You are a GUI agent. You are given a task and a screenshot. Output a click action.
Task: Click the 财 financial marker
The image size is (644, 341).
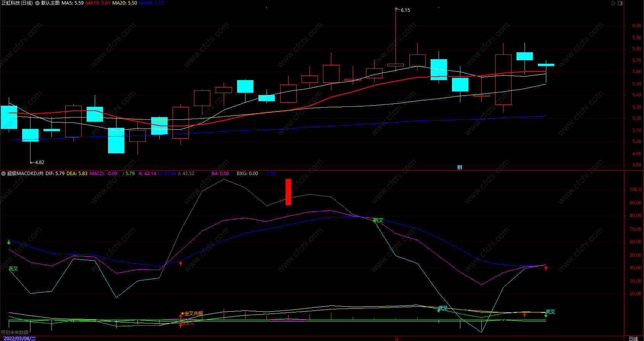click(460, 167)
